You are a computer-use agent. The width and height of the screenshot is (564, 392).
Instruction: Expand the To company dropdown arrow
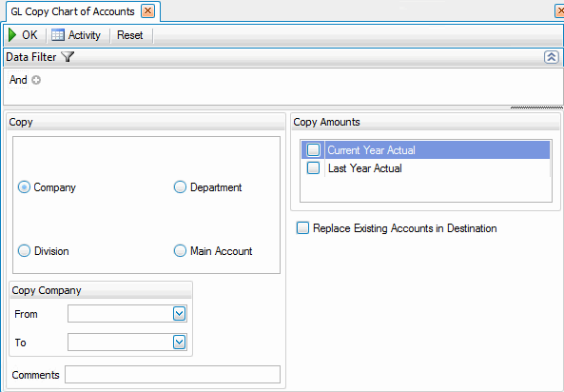click(179, 342)
